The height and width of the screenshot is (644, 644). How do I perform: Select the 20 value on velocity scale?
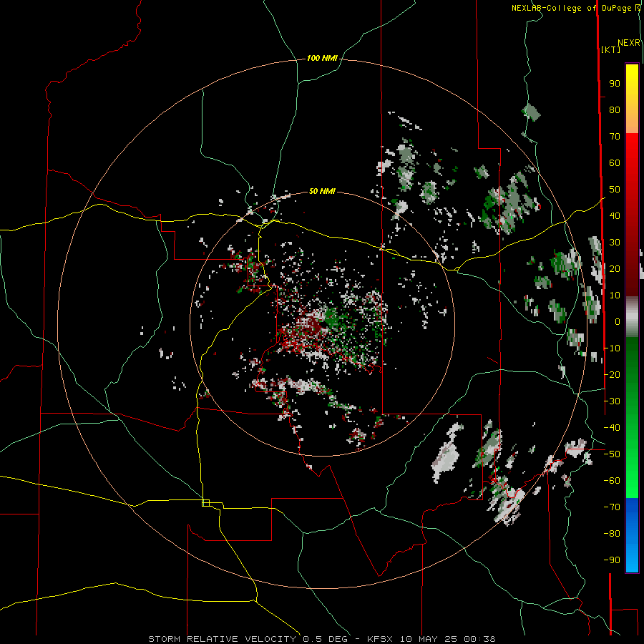click(615, 269)
